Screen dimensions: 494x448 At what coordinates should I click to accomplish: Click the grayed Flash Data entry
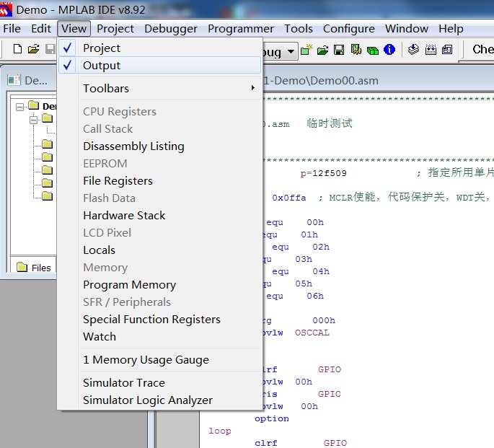[x=160, y=198]
